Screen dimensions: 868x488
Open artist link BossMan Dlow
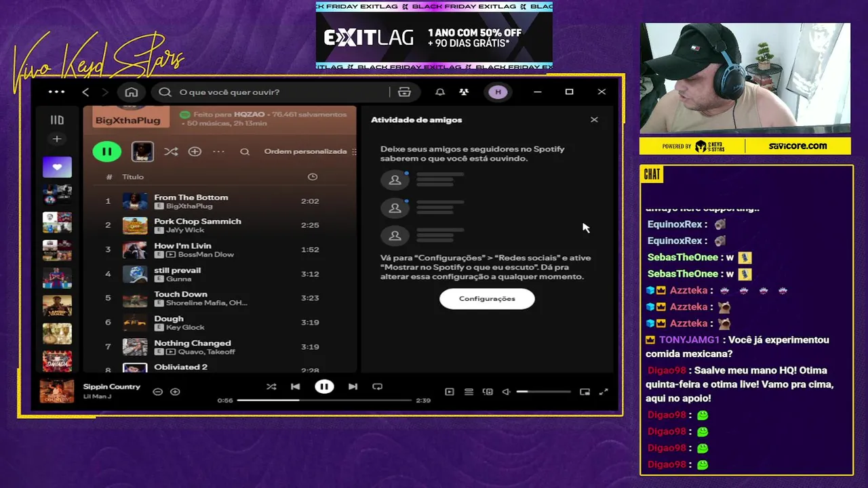tap(206, 255)
